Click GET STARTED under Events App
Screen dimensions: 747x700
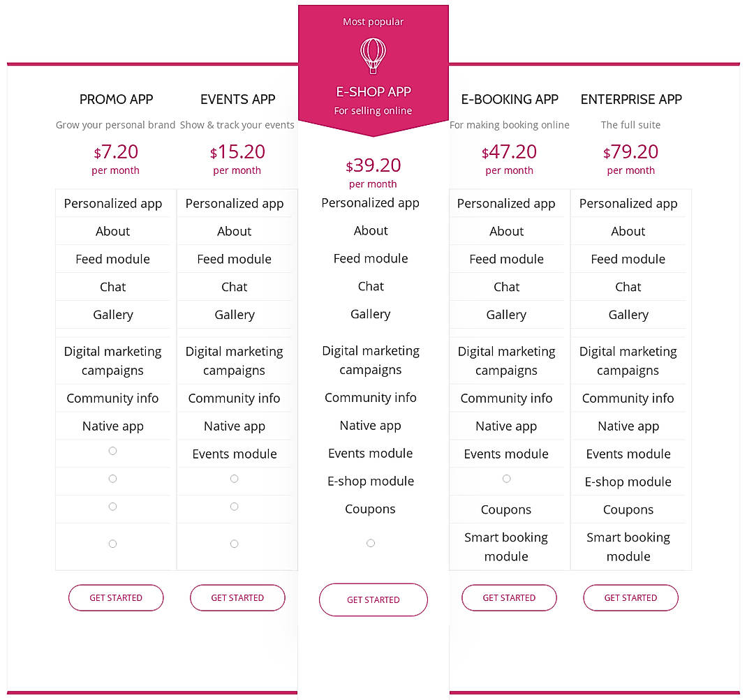[237, 597]
